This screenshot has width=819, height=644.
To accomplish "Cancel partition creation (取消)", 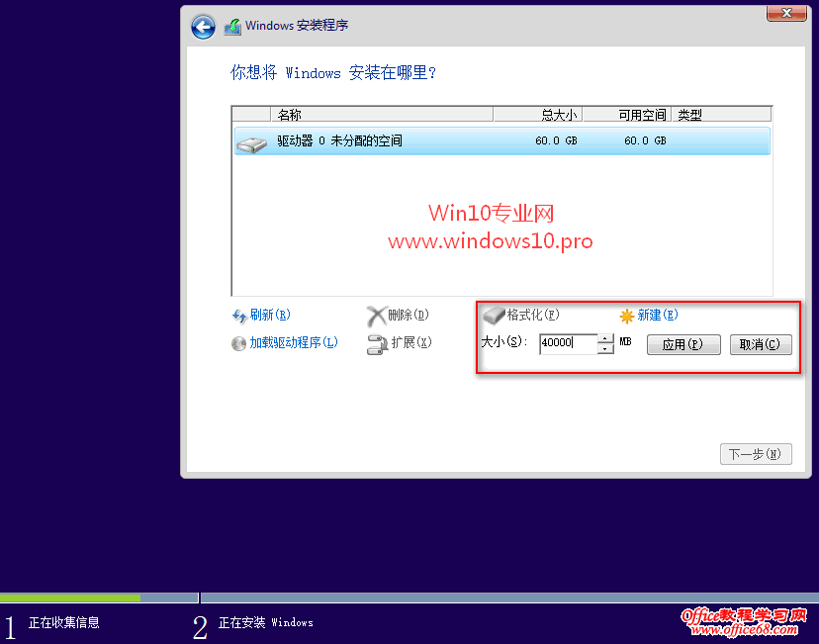I will click(x=760, y=344).
